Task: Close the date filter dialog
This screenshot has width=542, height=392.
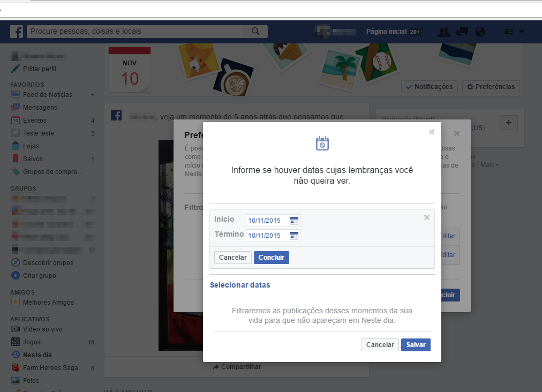Action: [432, 132]
